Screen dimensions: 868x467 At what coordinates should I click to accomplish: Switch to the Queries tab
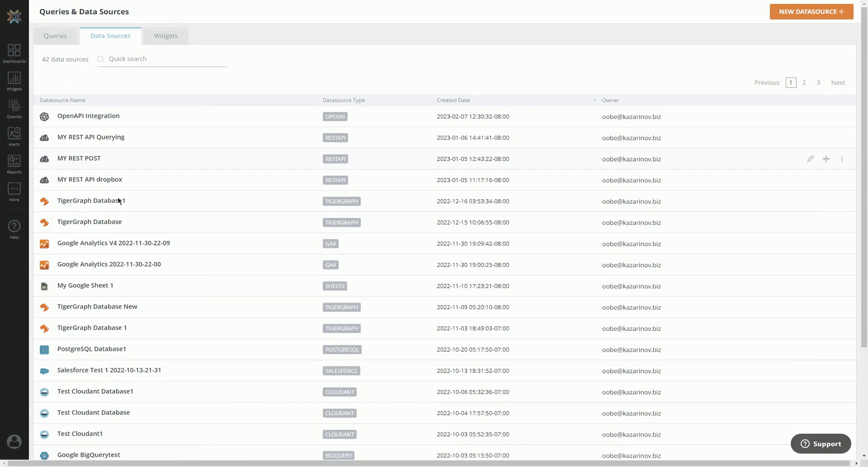pos(55,36)
